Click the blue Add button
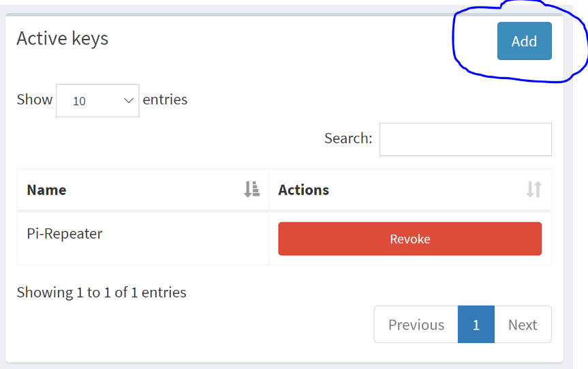Image resolution: width=588 pixels, height=369 pixels. point(524,41)
